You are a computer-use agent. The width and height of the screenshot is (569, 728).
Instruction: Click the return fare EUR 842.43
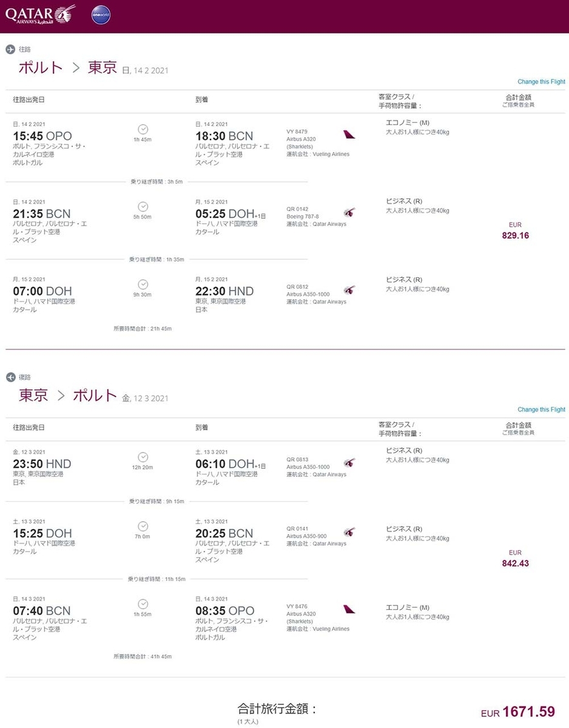pyautogui.click(x=515, y=563)
